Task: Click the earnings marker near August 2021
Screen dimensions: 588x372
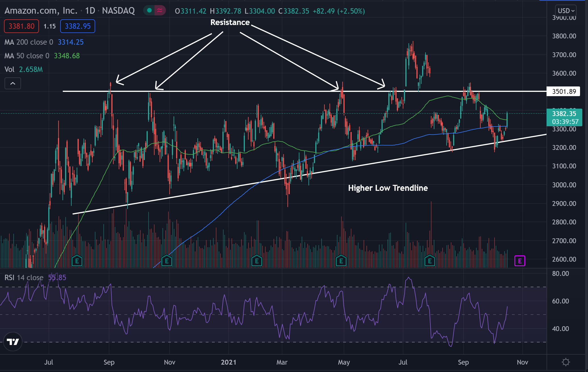Action: pyautogui.click(x=430, y=261)
